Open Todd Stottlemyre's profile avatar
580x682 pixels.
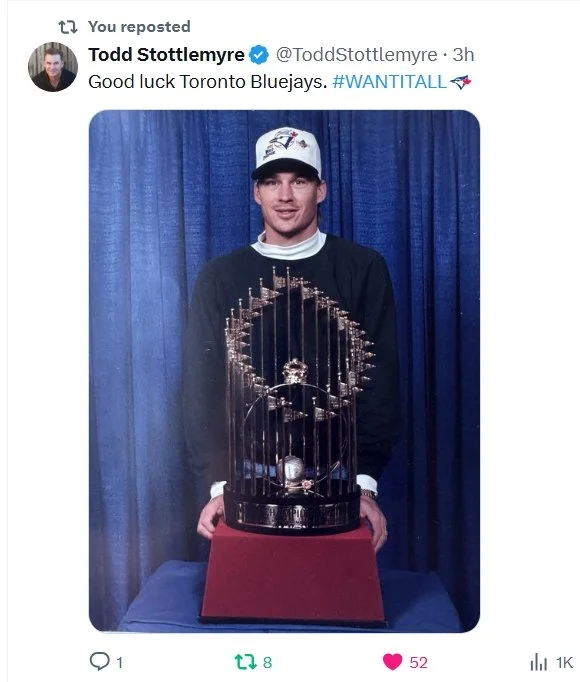click(x=53, y=67)
